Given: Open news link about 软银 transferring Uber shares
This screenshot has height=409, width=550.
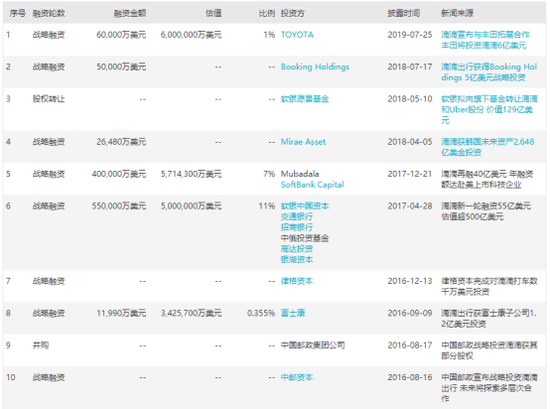Looking at the screenshot, I should tap(489, 109).
